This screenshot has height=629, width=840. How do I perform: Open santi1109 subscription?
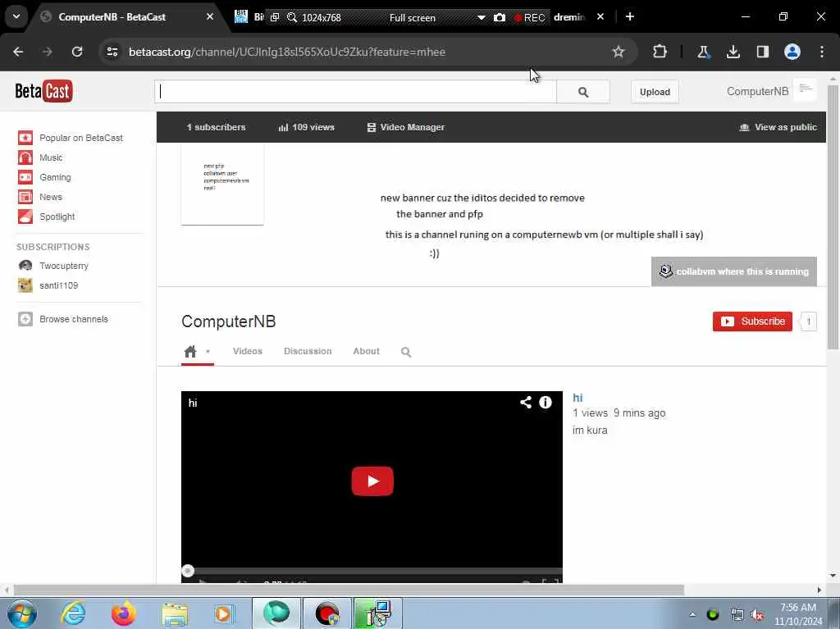click(x=58, y=285)
